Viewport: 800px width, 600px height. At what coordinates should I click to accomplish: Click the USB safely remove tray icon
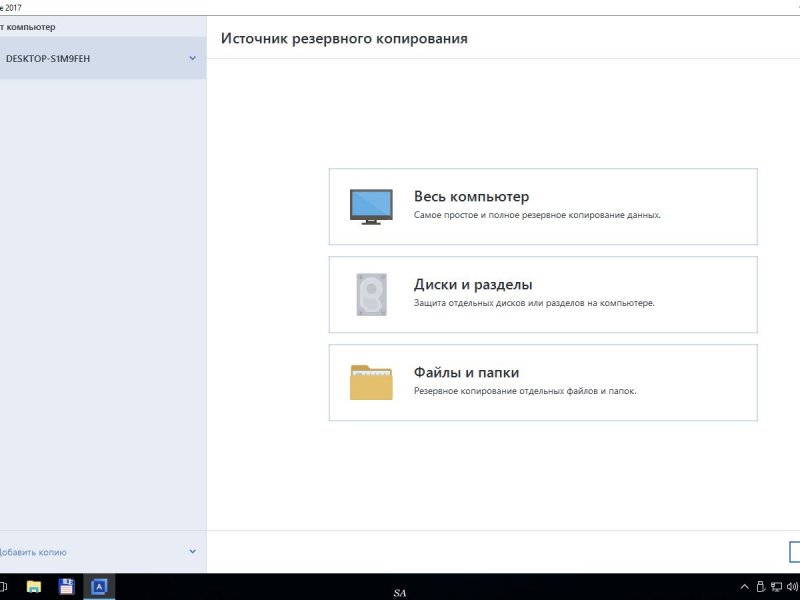tap(761, 587)
